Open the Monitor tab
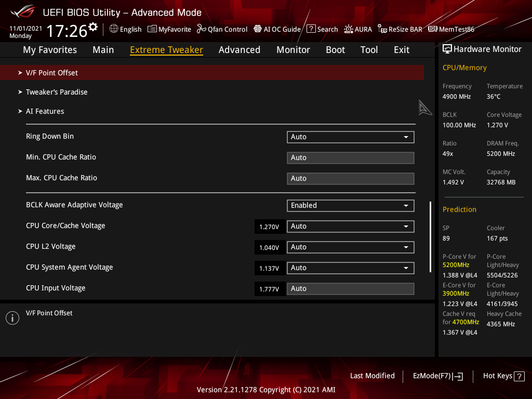Viewport: 532px width, 399px height. coord(293,50)
